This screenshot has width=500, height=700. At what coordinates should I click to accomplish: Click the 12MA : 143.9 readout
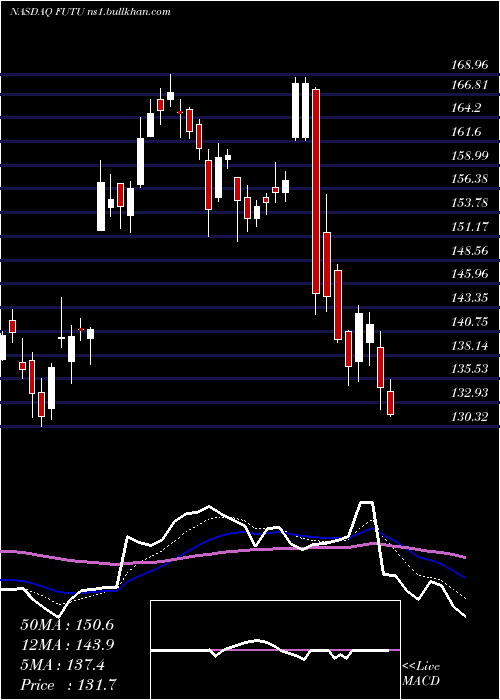(67, 645)
